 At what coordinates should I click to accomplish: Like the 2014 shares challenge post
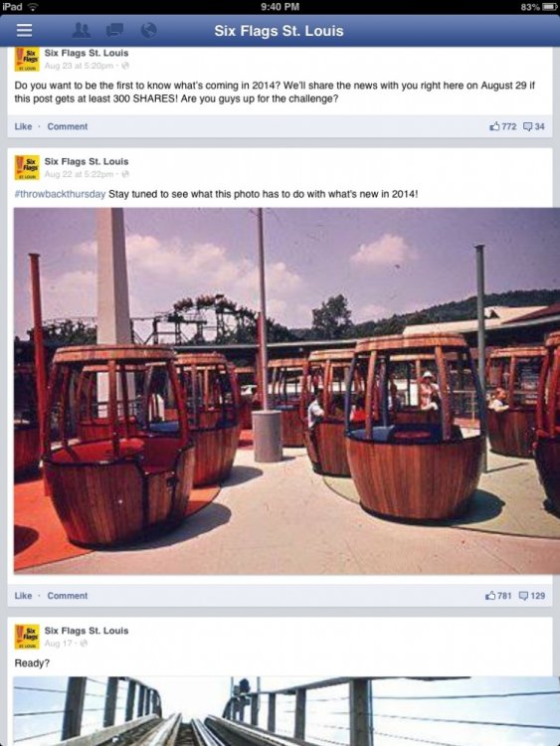[x=23, y=126]
